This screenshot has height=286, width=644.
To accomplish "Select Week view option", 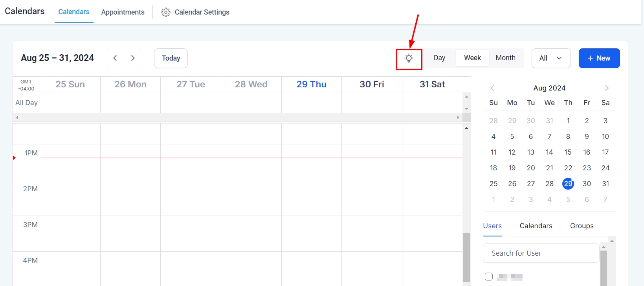I will pyautogui.click(x=472, y=58).
